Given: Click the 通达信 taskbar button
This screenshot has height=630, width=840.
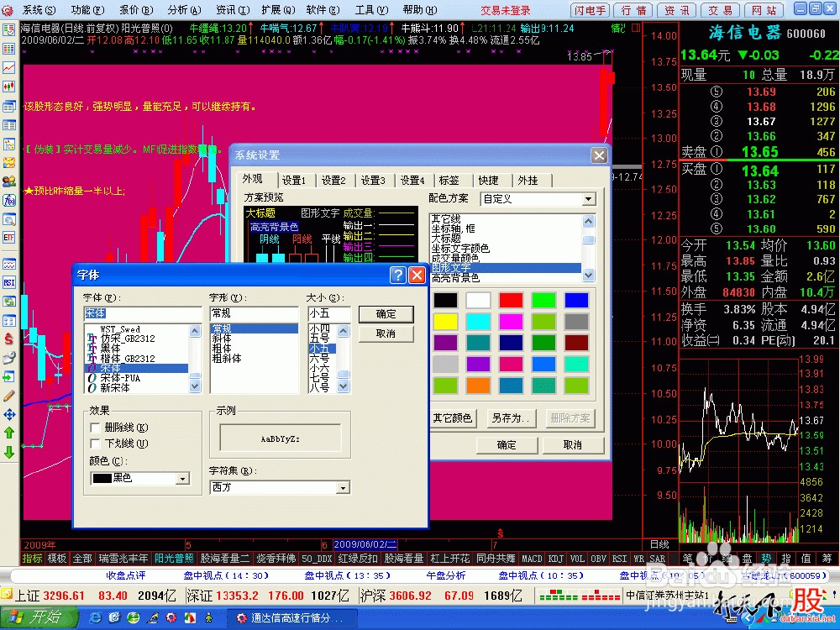Looking at the screenshot, I should 292,617.
